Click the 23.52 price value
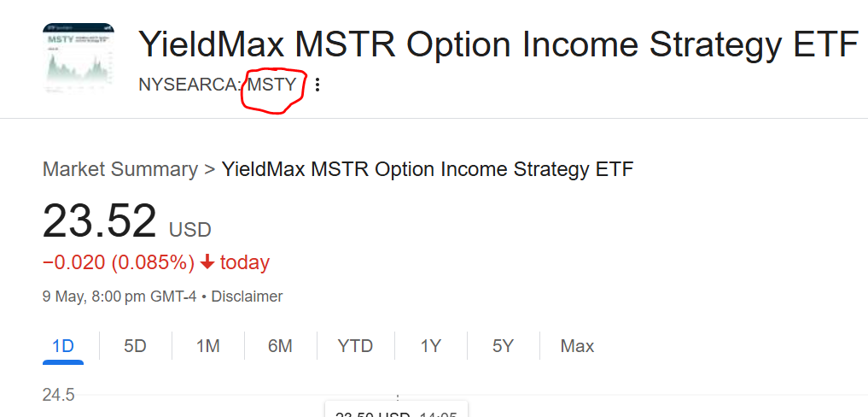The width and height of the screenshot is (868, 417). [x=99, y=221]
